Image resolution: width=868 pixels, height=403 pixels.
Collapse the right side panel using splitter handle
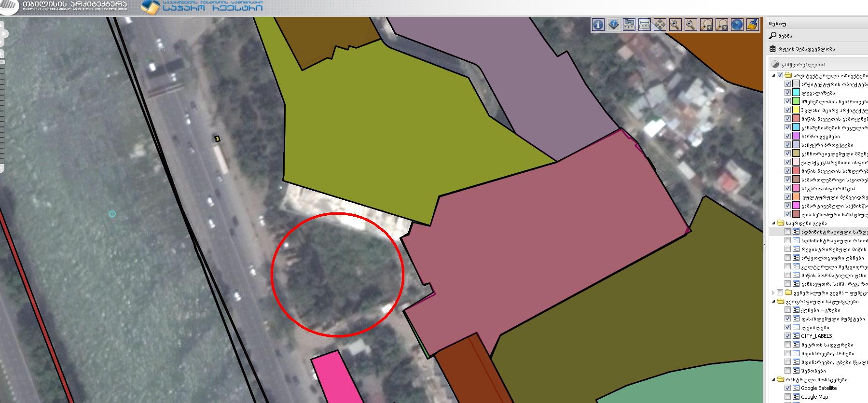(764, 245)
